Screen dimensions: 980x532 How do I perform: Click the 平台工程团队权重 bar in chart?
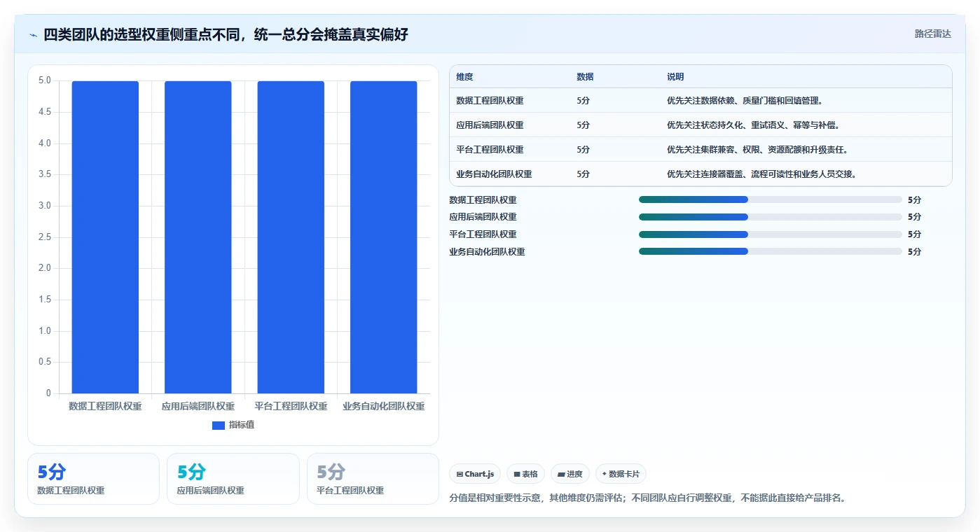coord(291,237)
